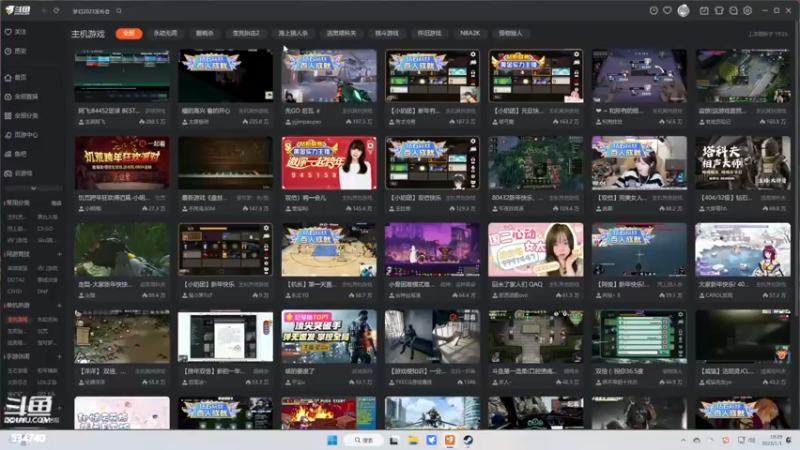Open the 饥荒跨年狂欢派对 stream thumbnail

[122, 163]
